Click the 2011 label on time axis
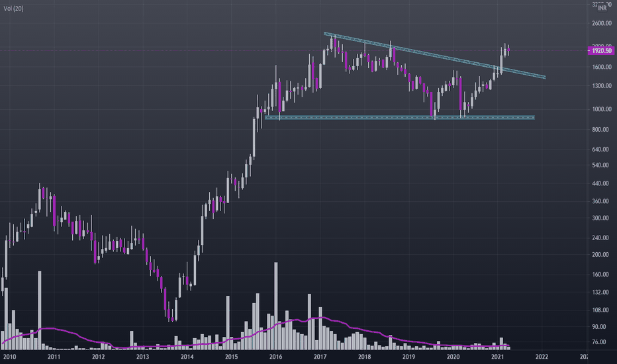This screenshot has width=617, height=364. pos(54,357)
